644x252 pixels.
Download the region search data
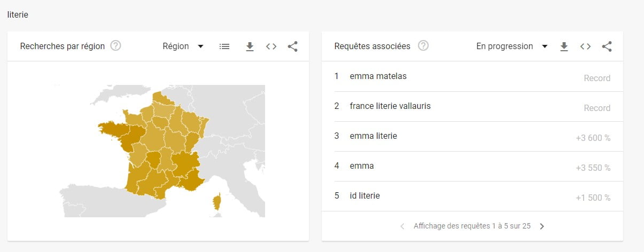(x=250, y=46)
